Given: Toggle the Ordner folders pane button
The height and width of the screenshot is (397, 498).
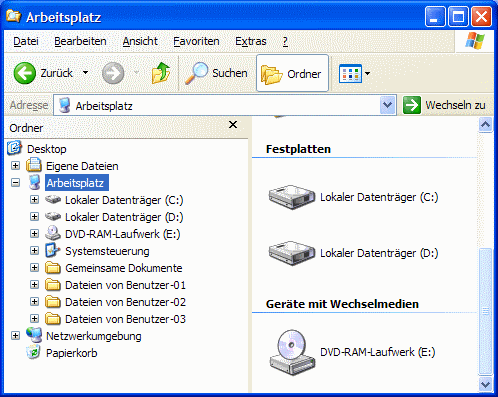Looking at the screenshot, I should (292, 73).
